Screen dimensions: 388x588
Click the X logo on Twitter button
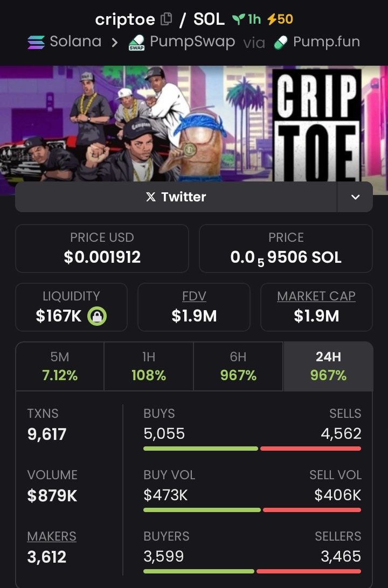151,197
